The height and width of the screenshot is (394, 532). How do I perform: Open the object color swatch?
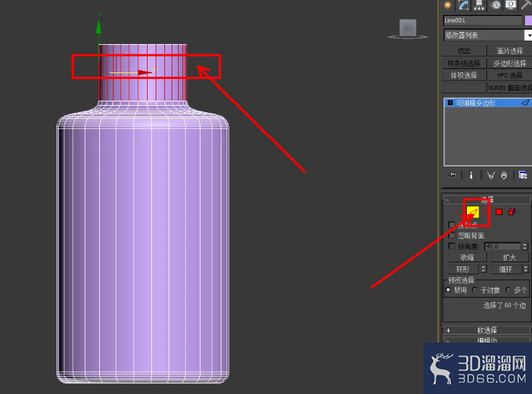click(528, 20)
